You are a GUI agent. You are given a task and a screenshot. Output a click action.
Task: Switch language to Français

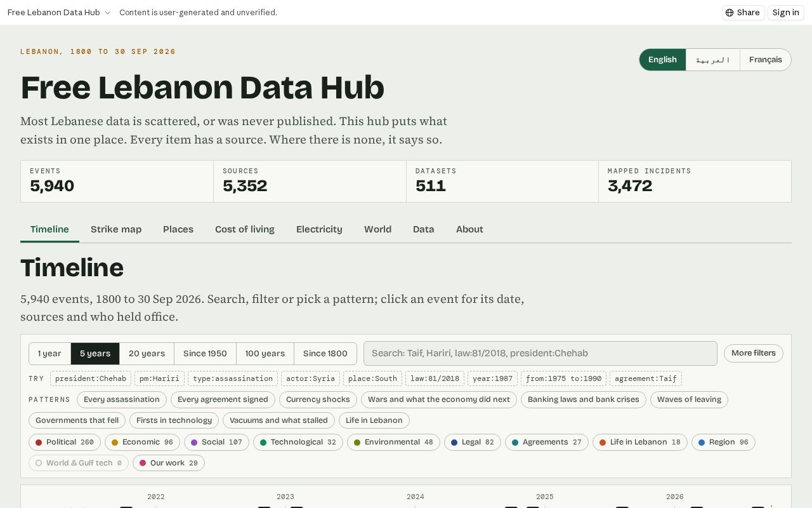pos(765,60)
